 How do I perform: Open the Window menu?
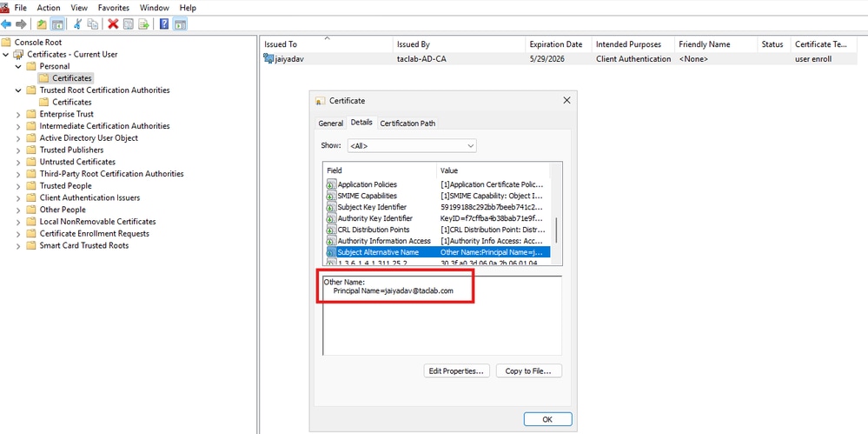pyautogui.click(x=155, y=8)
